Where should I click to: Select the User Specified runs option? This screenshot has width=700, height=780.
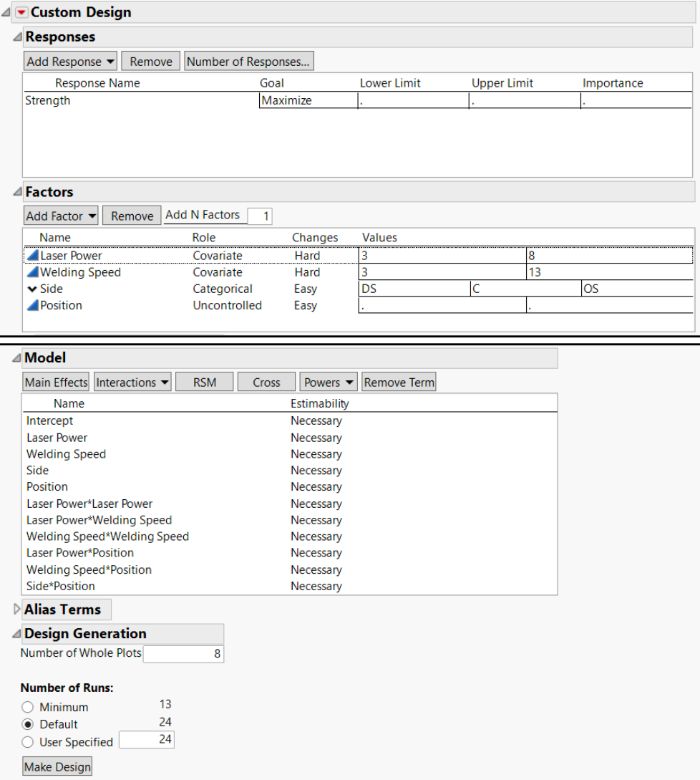[x=27, y=742]
